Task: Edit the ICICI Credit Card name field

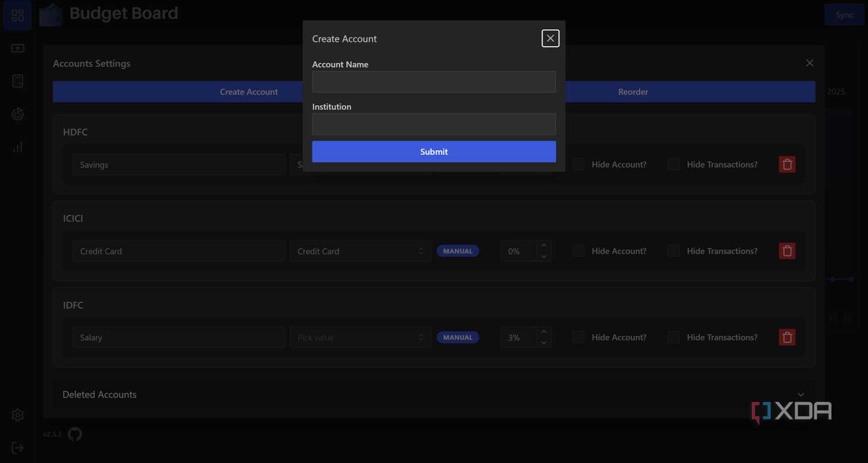Action: (179, 251)
